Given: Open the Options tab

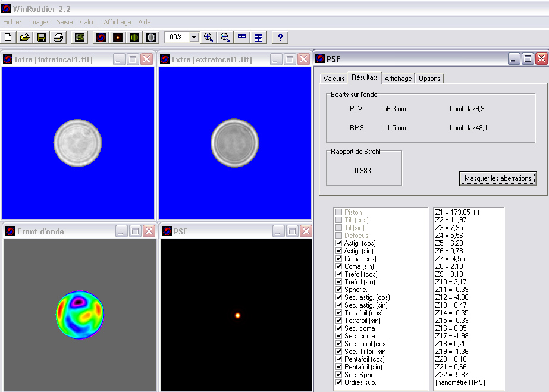Looking at the screenshot, I should tap(429, 79).
